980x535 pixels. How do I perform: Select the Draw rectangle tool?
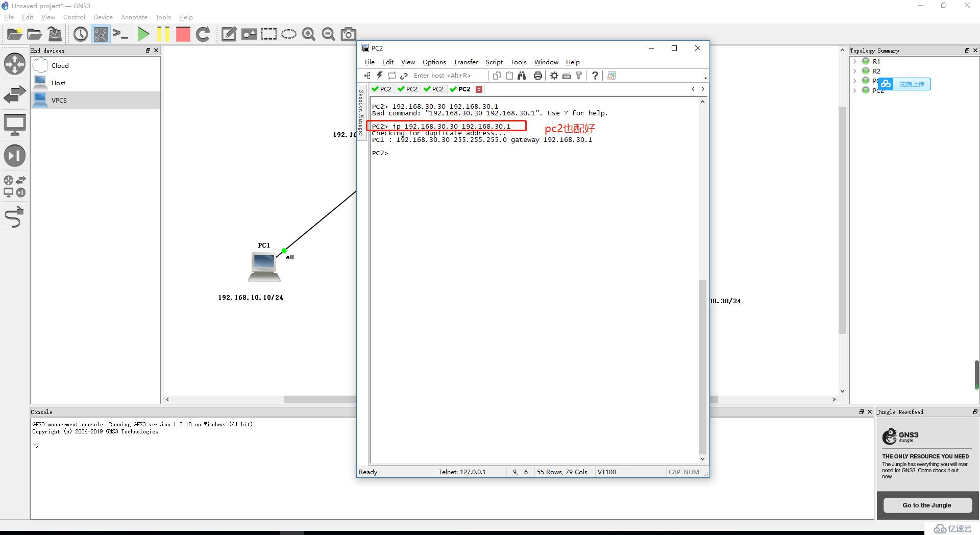click(269, 34)
